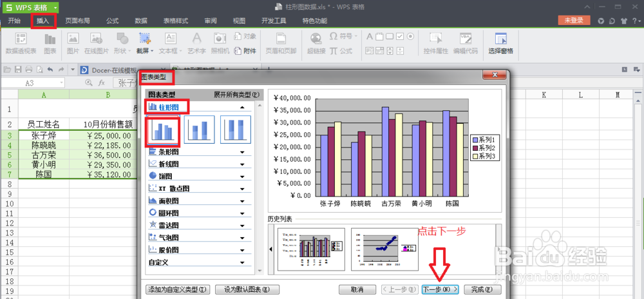Open 页眉和页脚 header and footer

[281, 44]
